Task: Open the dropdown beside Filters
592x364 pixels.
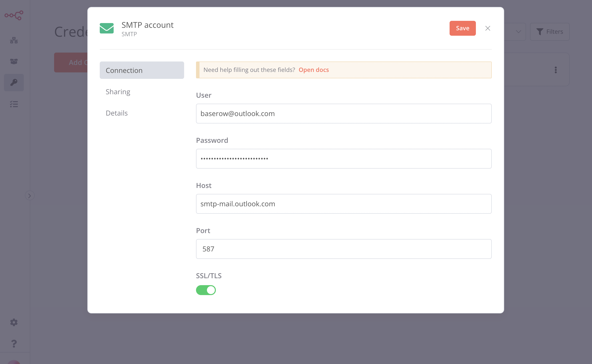Action: click(518, 32)
